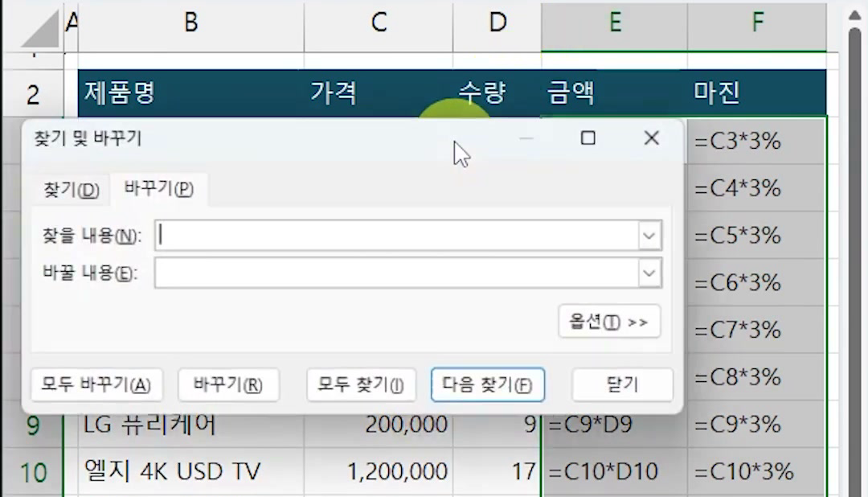
Task: Select column E header
Action: pos(615,24)
